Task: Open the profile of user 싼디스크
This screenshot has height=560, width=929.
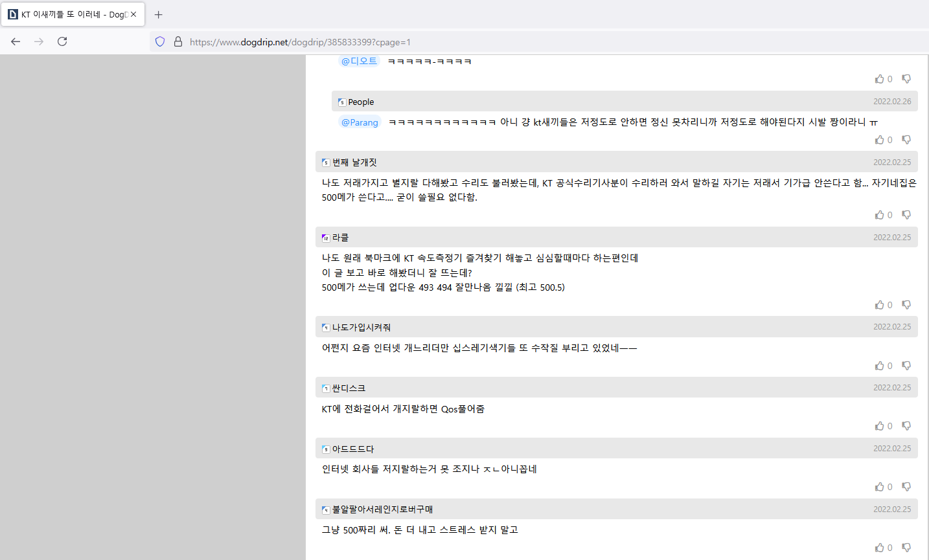Action: pos(349,388)
